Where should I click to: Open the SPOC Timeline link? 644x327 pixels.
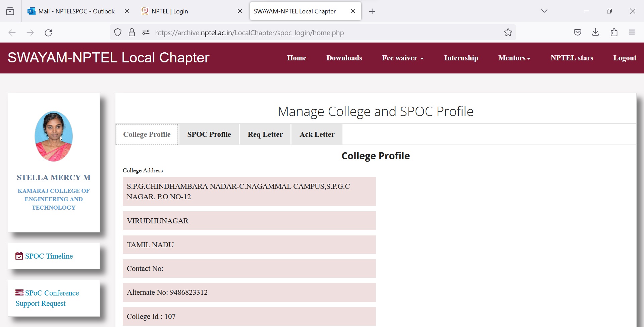49,256
